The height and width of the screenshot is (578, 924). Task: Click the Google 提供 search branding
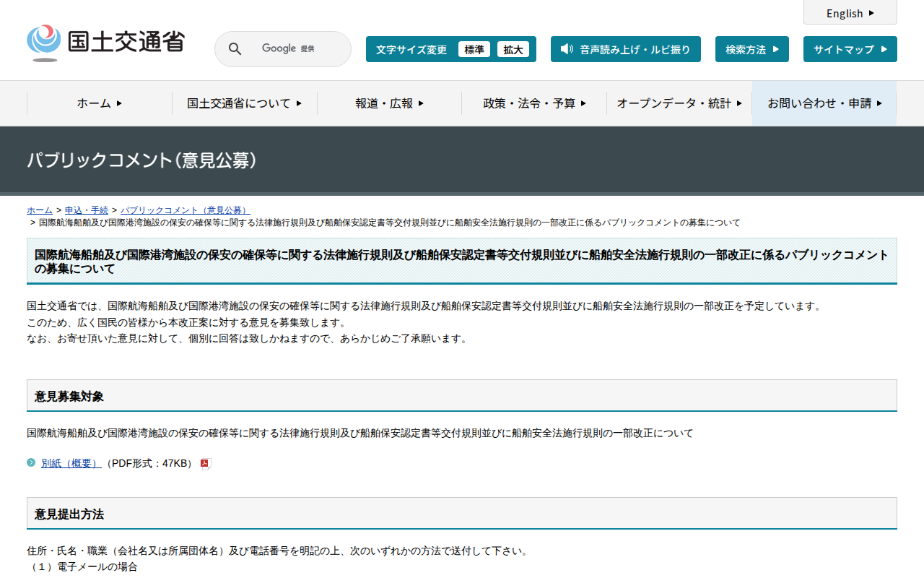click(x=289, y=48)
